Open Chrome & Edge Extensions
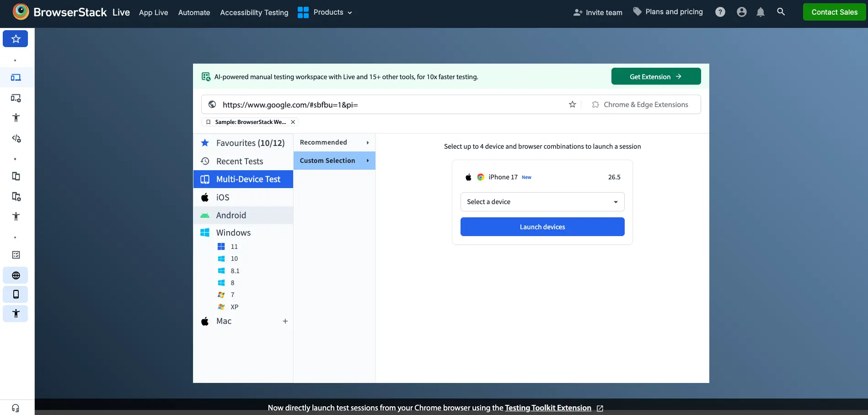Viewport: 868px width, 415px height. tap(640, 104)
